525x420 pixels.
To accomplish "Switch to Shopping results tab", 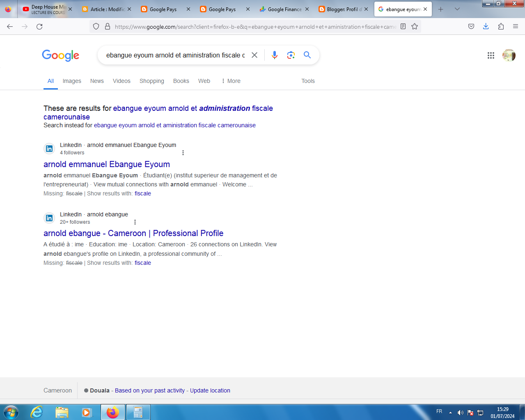I will coord(151,81).
